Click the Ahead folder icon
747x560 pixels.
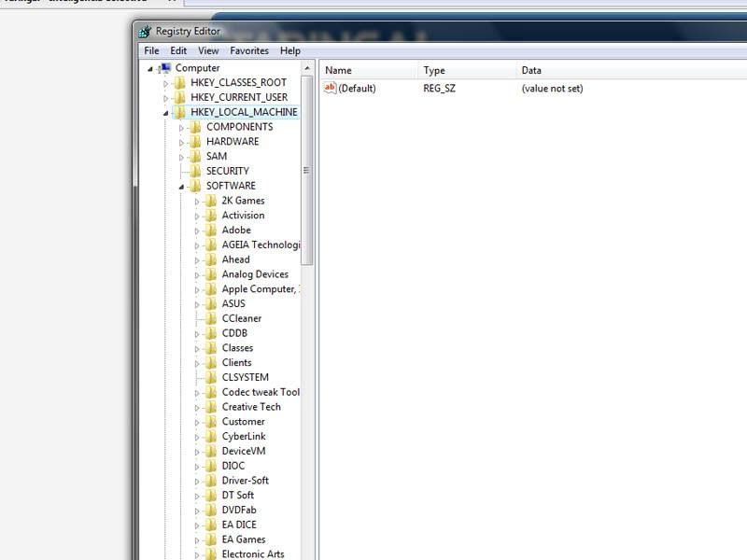tap(211, 260)
